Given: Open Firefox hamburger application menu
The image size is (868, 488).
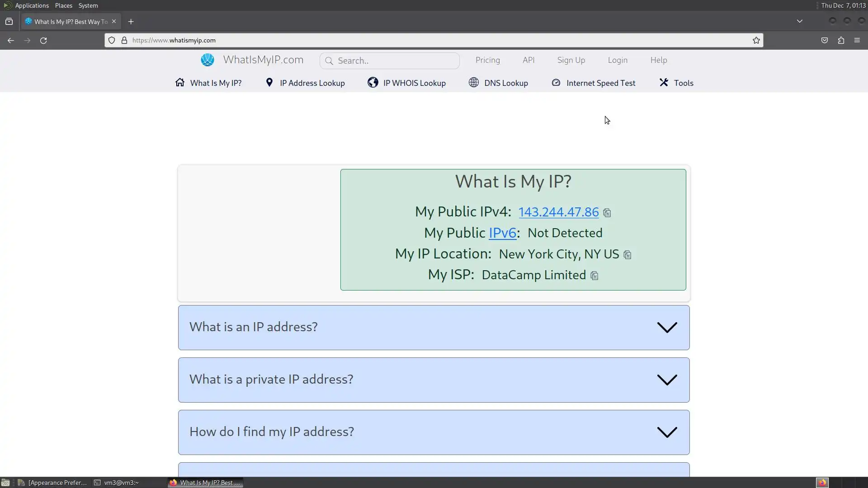Looking at the screenshot, I should (857, 40).
